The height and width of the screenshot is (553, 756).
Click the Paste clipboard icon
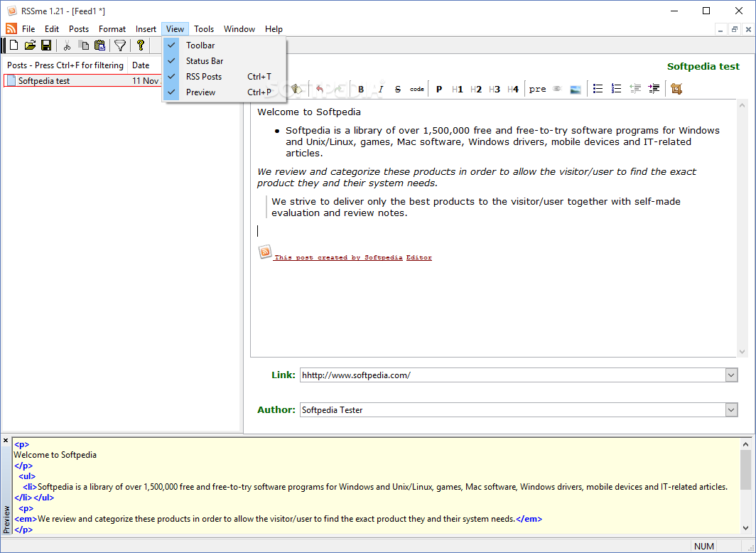click(99, 45)
